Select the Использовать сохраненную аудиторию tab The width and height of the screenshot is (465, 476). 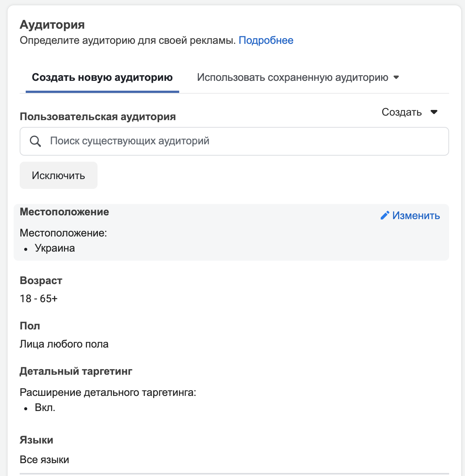[298, 77]
